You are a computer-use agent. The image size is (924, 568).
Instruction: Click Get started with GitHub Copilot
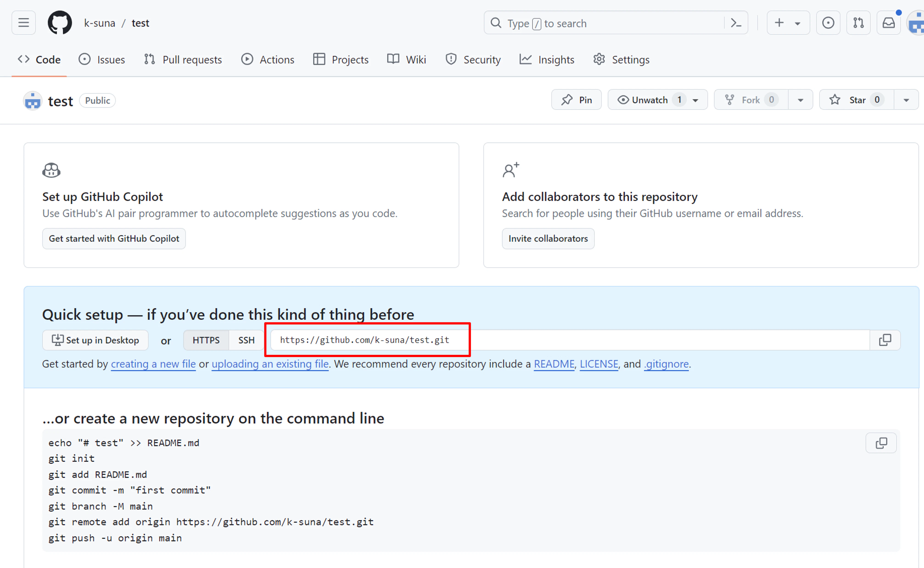pos(114,238)
